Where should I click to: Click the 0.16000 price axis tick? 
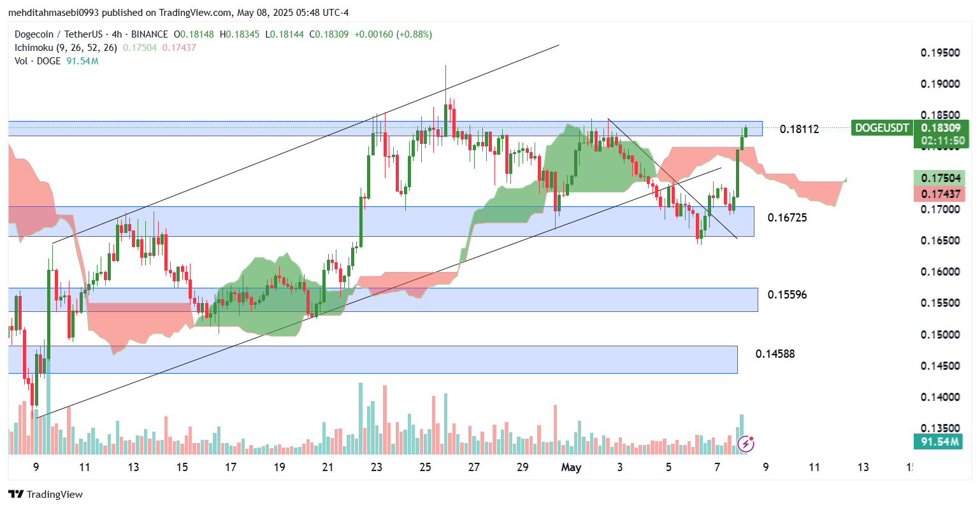(940, 272)
